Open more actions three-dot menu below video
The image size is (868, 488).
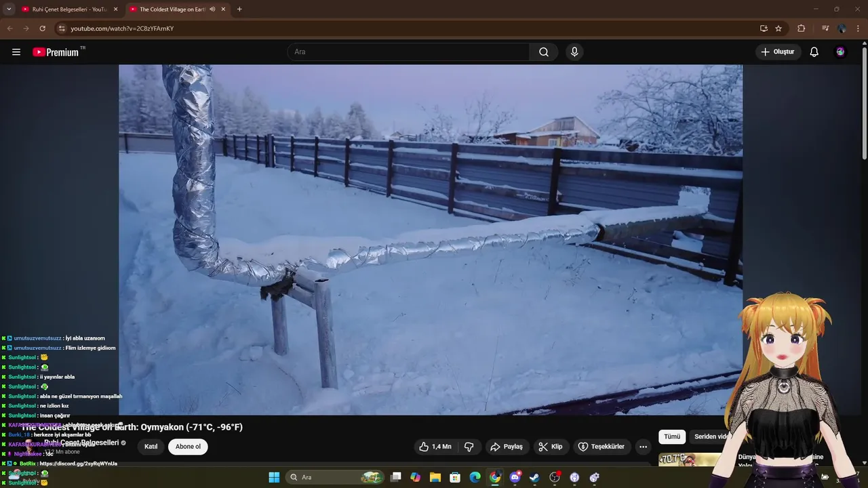pyautogui.click(x=643, y=447)
